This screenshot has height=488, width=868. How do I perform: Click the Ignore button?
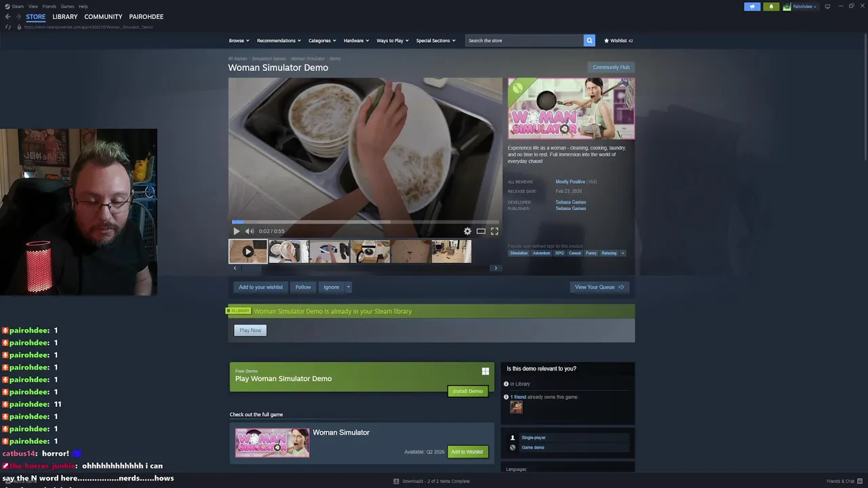pos(331,287)
